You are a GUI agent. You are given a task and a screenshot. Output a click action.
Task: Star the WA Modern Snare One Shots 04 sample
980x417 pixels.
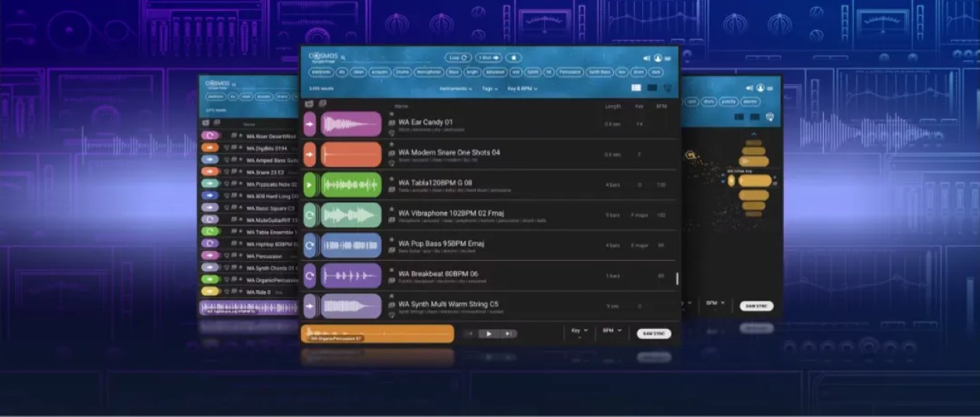pyautogui.click(x=392, y=145)
